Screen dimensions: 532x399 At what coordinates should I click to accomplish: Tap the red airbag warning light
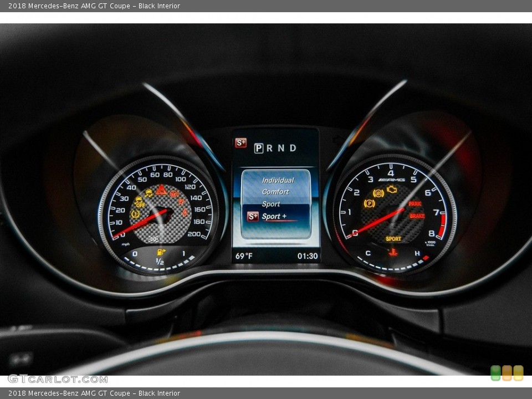[182, 202]
